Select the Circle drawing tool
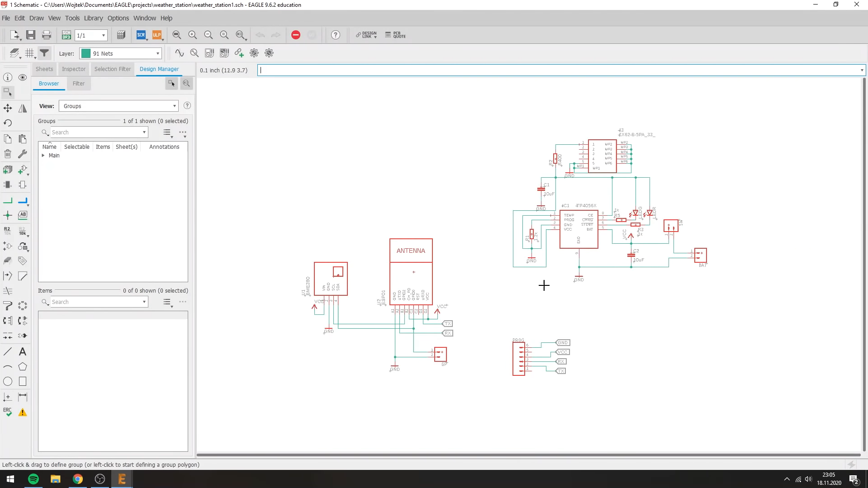Screen dimensions: 868x488 [x=8, y=382]
